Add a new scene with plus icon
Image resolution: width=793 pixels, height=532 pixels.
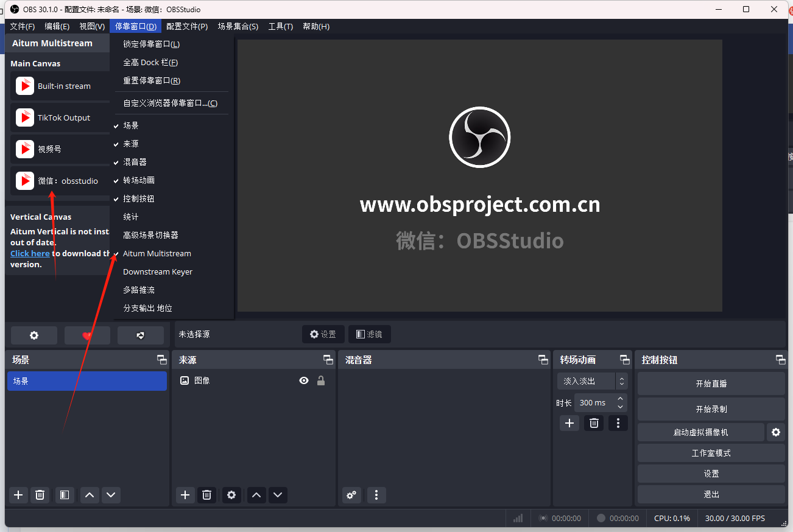(18, 495)
